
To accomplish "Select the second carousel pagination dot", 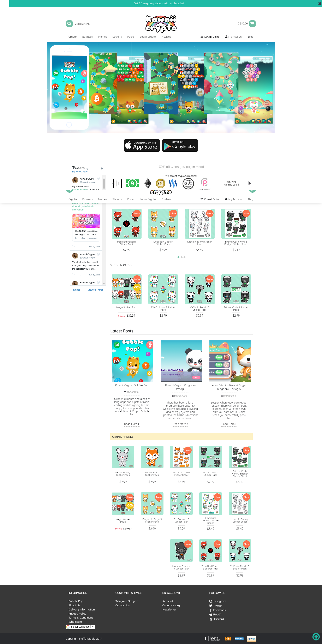I will click(x=181, y=257).
